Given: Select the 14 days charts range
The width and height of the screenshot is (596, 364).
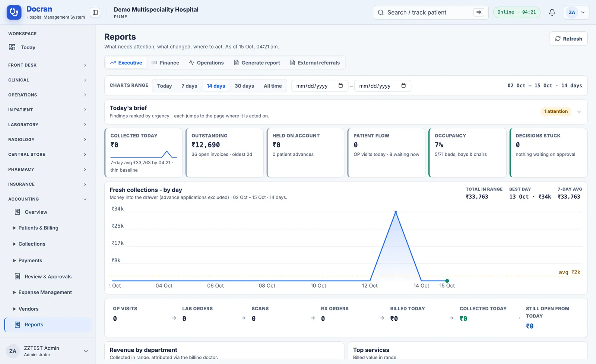Looking at the screenshot, I should (x=216, y=86).
